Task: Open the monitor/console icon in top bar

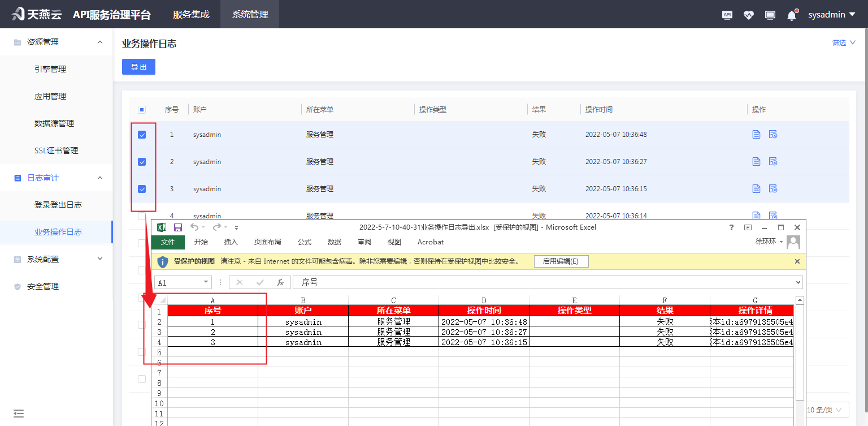Action: click(770, 15)
